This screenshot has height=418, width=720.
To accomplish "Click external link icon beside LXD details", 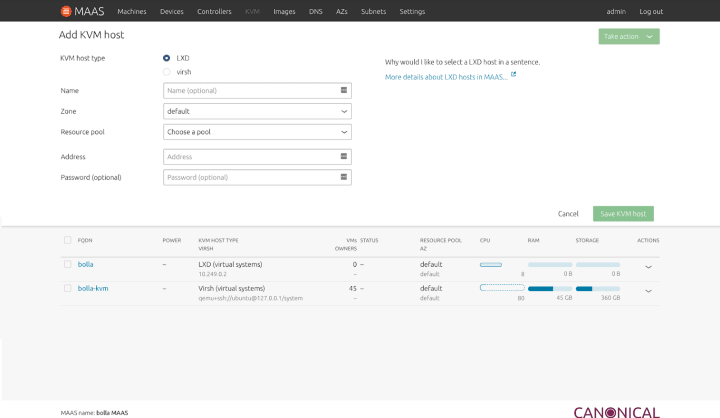I will [x=514, y=75].
